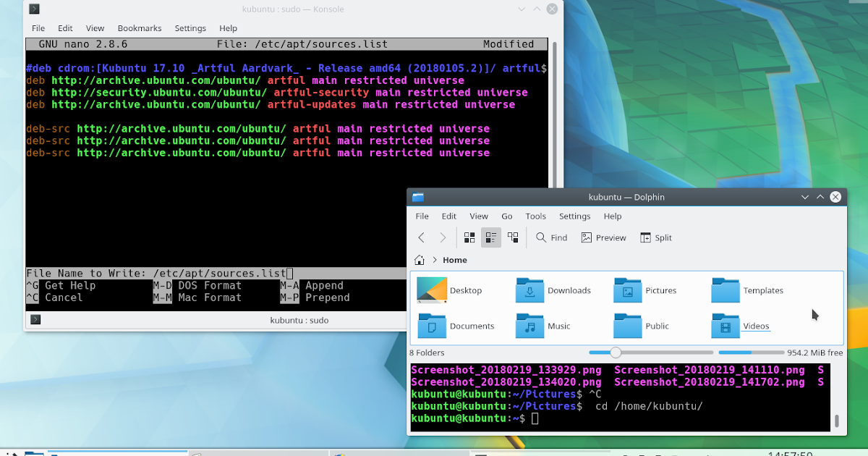Open the Find bar in Dolphin
Screen dimensions: 868x456
[x=550, y=237]
